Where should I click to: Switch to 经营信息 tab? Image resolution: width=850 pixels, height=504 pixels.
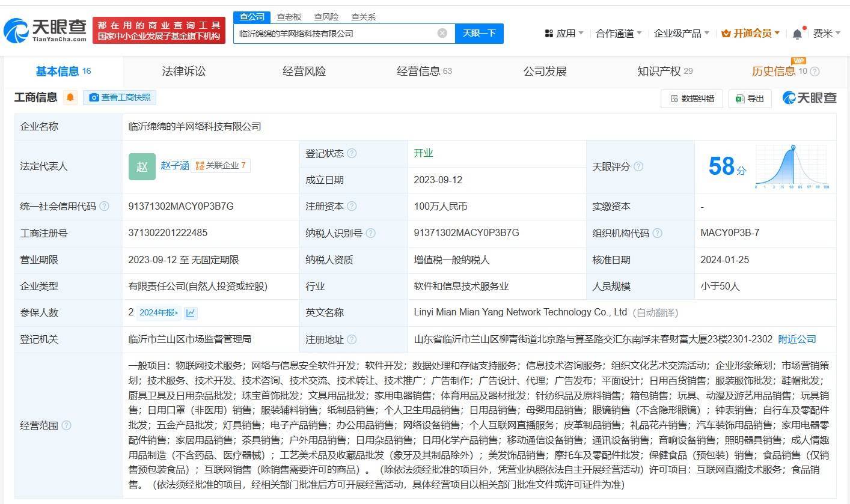[424, 71]
